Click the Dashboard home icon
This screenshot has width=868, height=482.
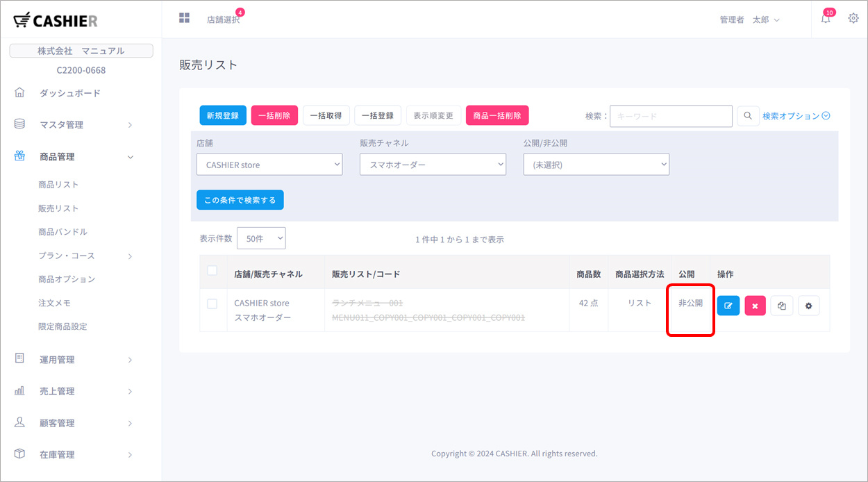pyautogui.click(x=19, y=92)
